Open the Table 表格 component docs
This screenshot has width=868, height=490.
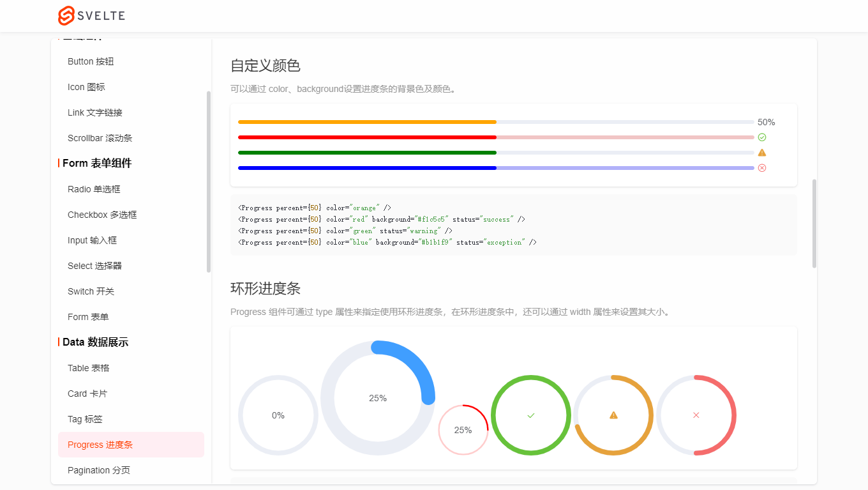pyautogui.click(x=88, y=367)
